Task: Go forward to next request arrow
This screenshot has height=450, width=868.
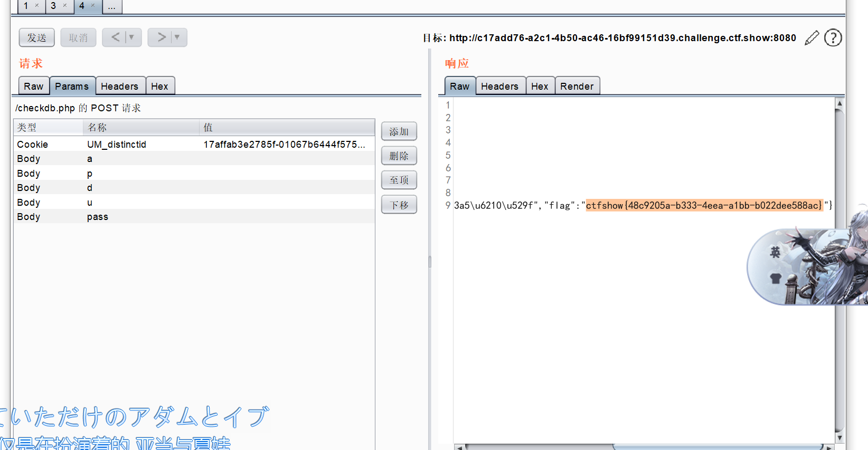Action: [161, 37]
